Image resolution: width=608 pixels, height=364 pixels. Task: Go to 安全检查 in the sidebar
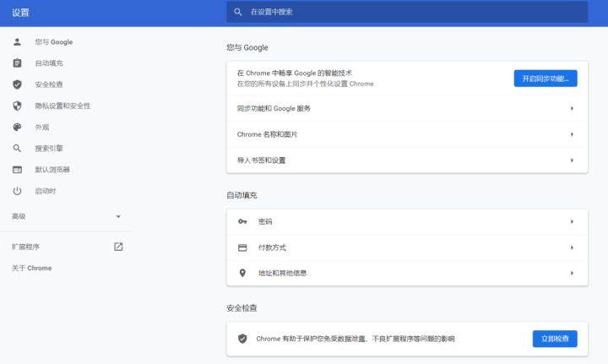coord(49,84)
